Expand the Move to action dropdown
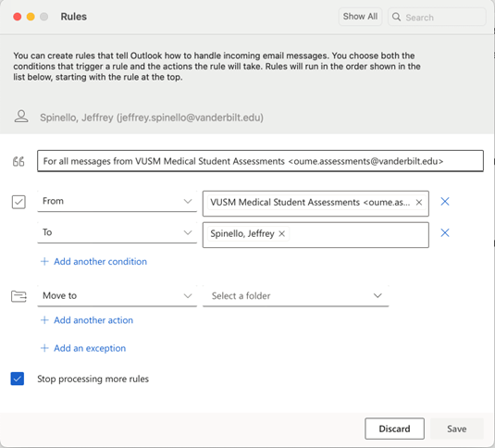The image size is (495, 448). tap(117, 296)
